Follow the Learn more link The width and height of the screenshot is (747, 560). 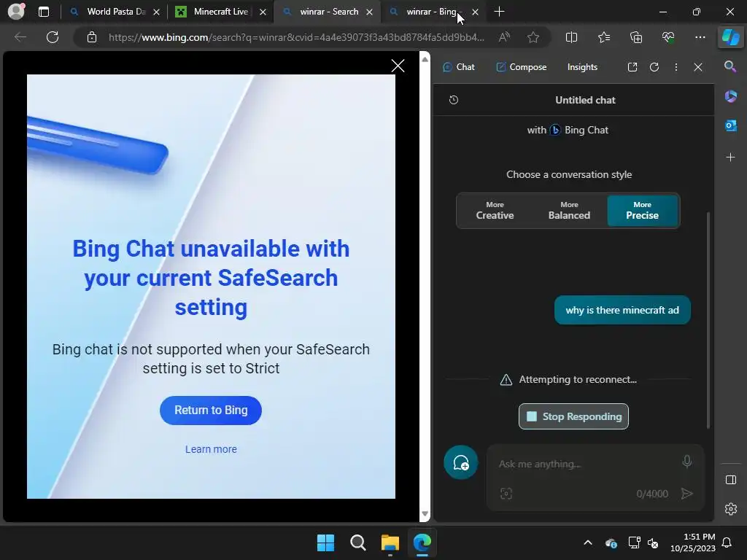tap(211, 449)
